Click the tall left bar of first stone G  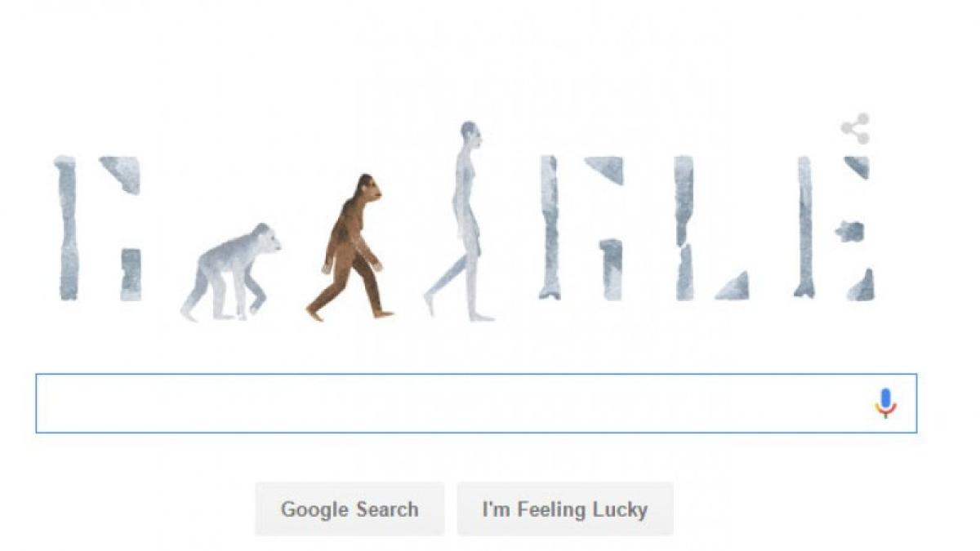tap(67, 228)
